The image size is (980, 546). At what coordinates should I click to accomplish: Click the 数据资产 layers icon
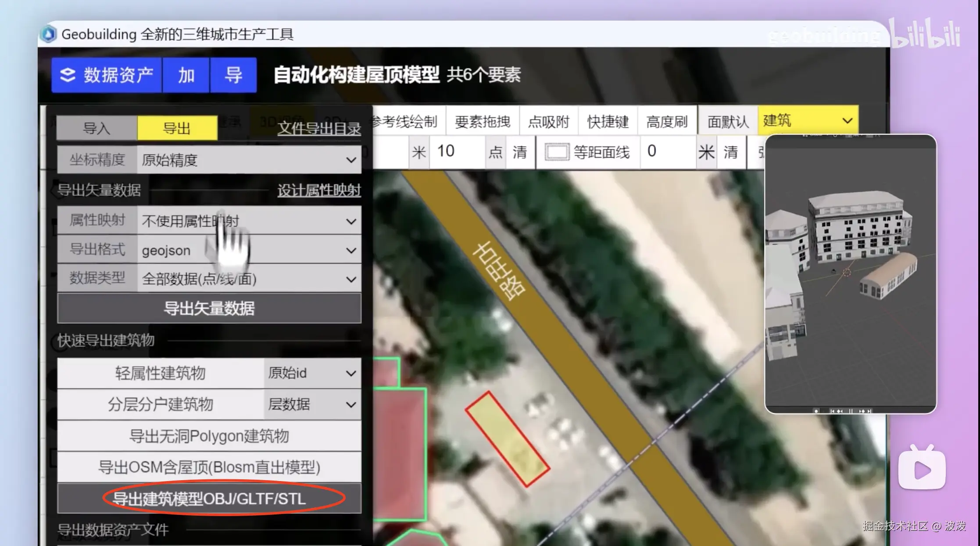(x=68, y=75)
